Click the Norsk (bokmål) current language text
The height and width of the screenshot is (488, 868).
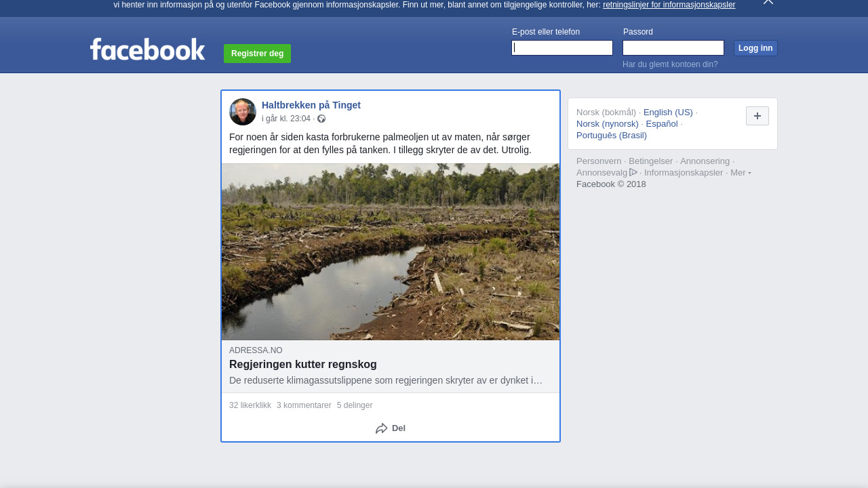[606, 113]
